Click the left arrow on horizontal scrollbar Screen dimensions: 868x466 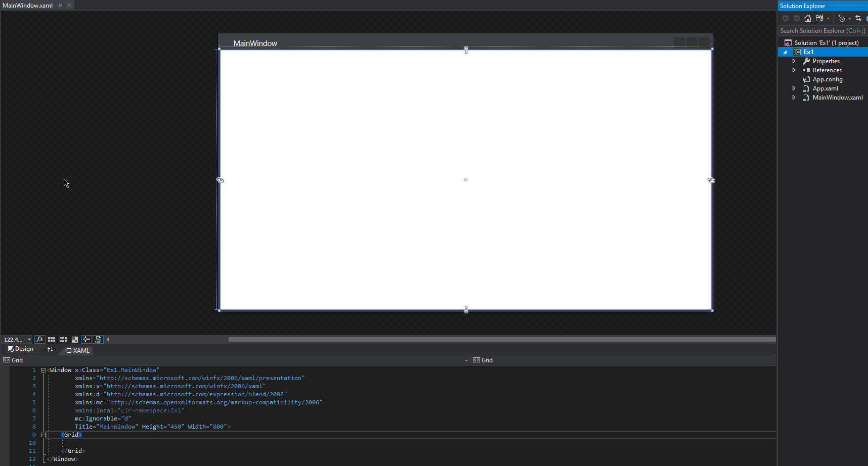(x=108, y=339)
